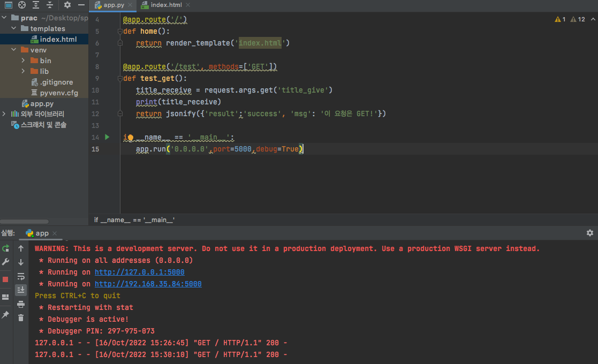Close the index.html editor tab

tap(188, 5)
